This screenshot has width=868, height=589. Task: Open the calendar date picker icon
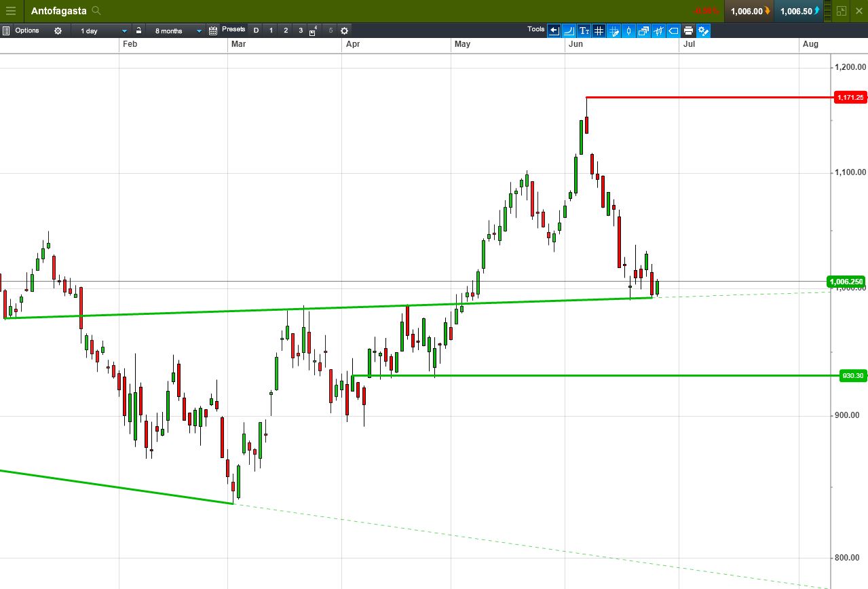point(213,31)
